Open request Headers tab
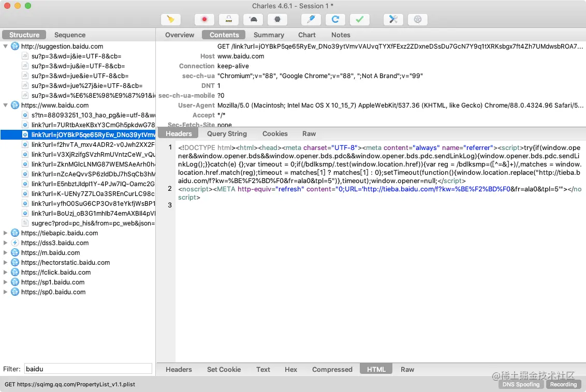The image size is (586, 392). click(179, 133)
